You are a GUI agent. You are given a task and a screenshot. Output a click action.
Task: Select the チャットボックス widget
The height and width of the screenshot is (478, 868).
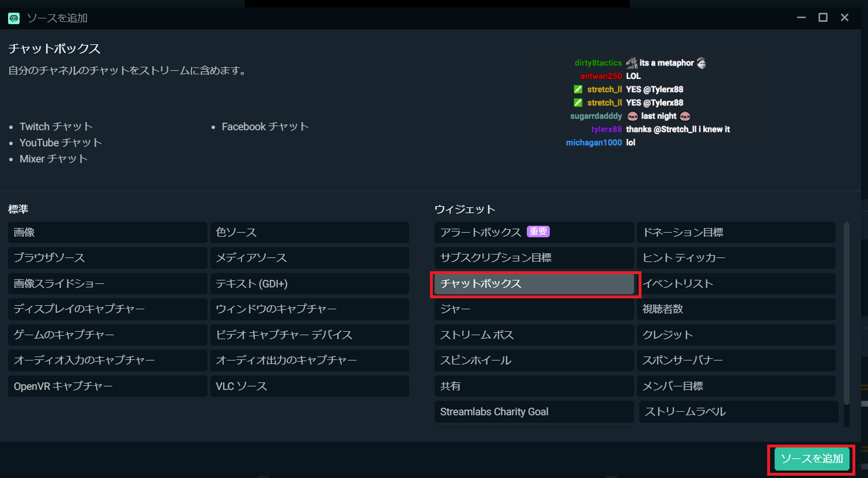click(534, 283)
